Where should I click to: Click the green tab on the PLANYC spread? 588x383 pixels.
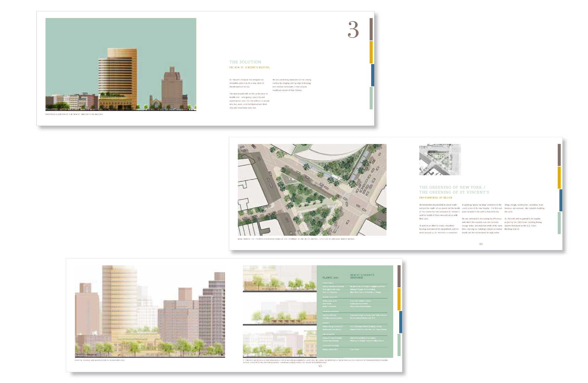pos(399,345)
